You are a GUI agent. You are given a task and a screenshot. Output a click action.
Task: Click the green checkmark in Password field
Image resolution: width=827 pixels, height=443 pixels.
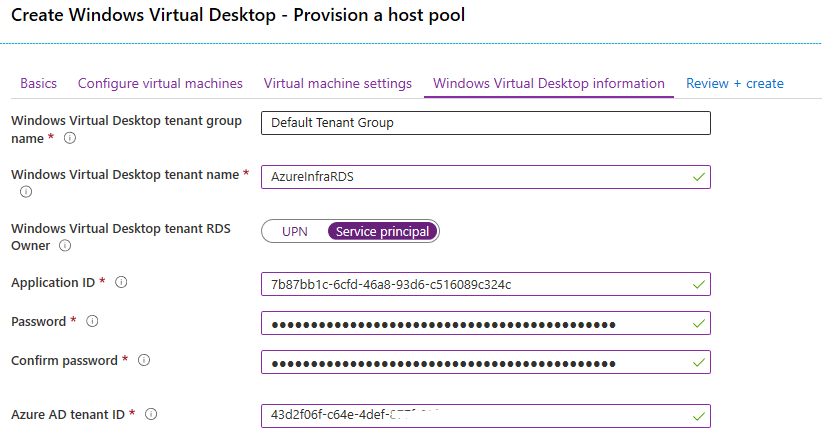pos(699,324)
